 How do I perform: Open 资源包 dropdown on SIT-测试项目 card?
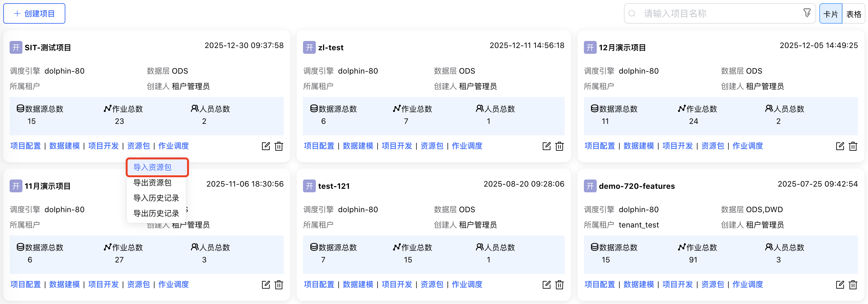pos(138,146)
